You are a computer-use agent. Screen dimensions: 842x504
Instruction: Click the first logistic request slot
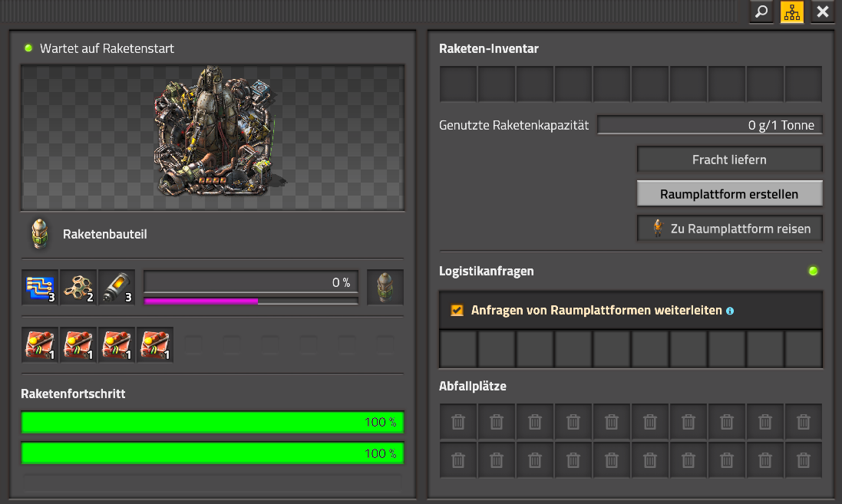point(458,349)
